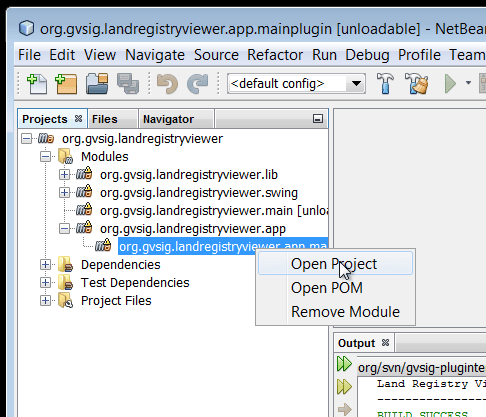Open the Navigate menu
The width and height of the screenshot is (486, 417).
155,55
